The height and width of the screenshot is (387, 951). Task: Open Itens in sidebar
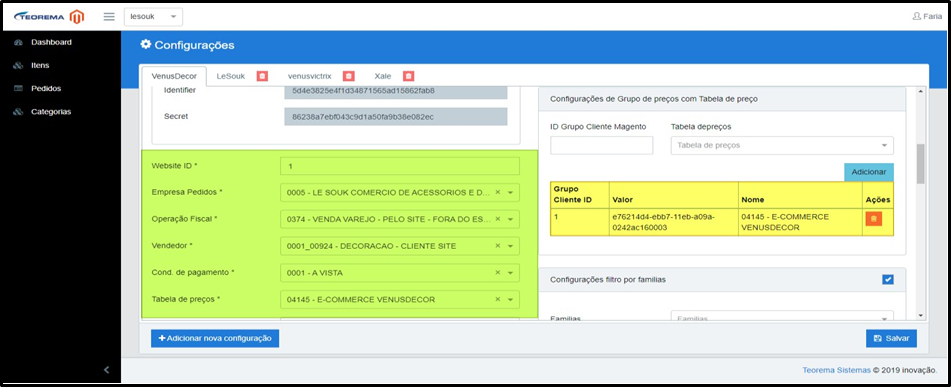point(40,66)
